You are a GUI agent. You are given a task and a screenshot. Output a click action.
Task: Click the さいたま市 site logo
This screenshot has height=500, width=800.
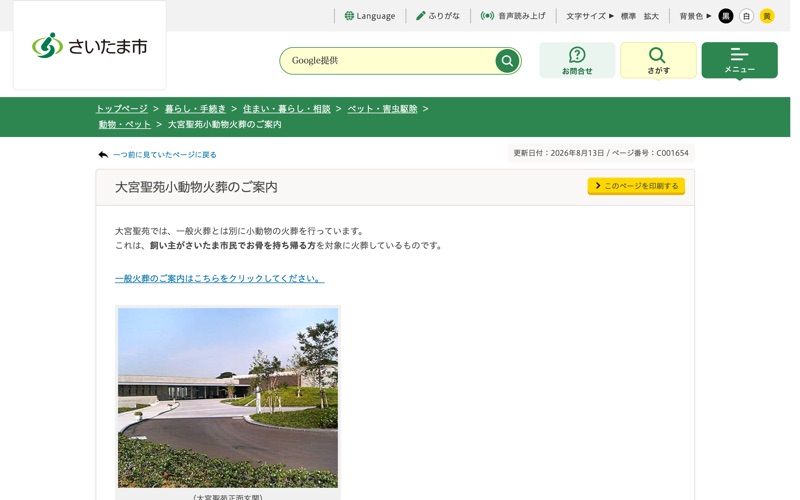[x=90, y=46]
